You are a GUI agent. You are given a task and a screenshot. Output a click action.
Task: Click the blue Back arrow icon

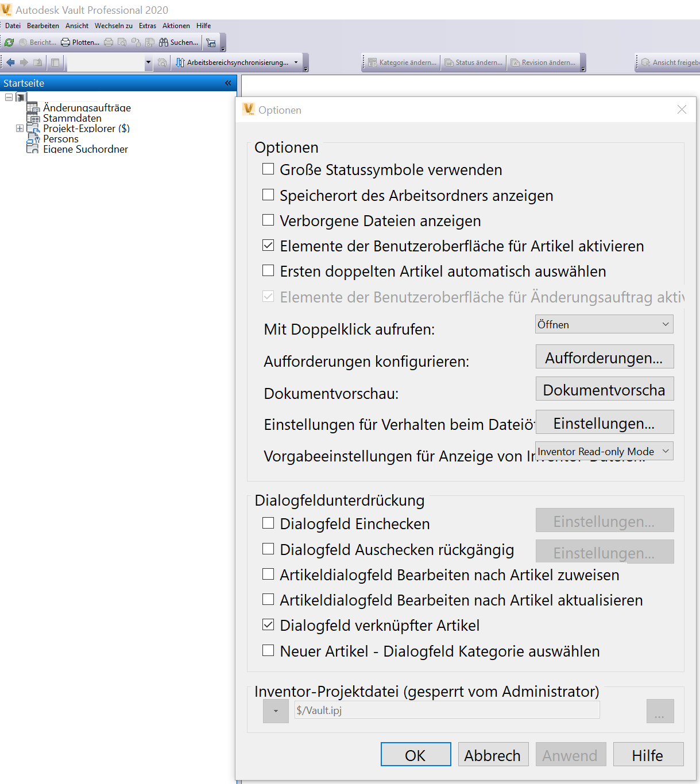click(x=10, y=62)
